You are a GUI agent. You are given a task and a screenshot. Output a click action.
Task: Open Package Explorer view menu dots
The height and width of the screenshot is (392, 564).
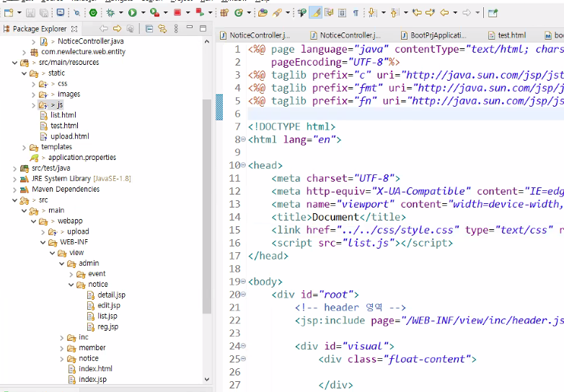click(176, 29)
